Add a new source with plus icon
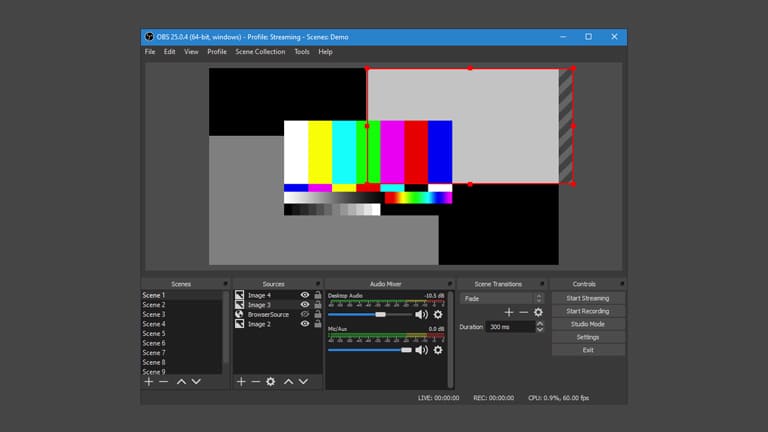The width and height of the screenshot is (768, 432). click(241, 382)
